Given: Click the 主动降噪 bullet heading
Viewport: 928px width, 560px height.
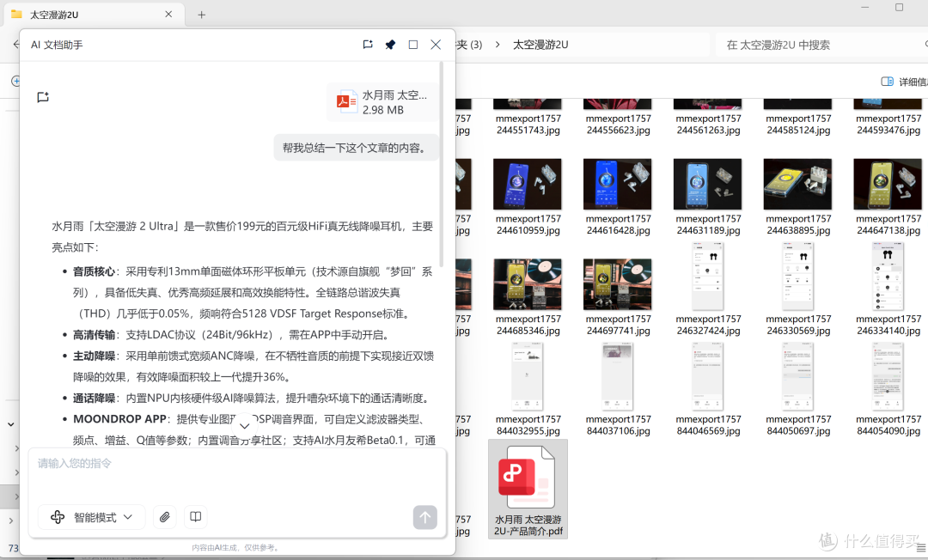Looking at the screenshot, I should pos(94,356).
